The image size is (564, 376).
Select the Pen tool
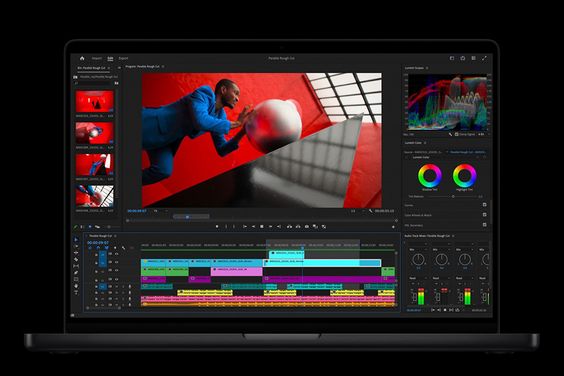point(76,272)
